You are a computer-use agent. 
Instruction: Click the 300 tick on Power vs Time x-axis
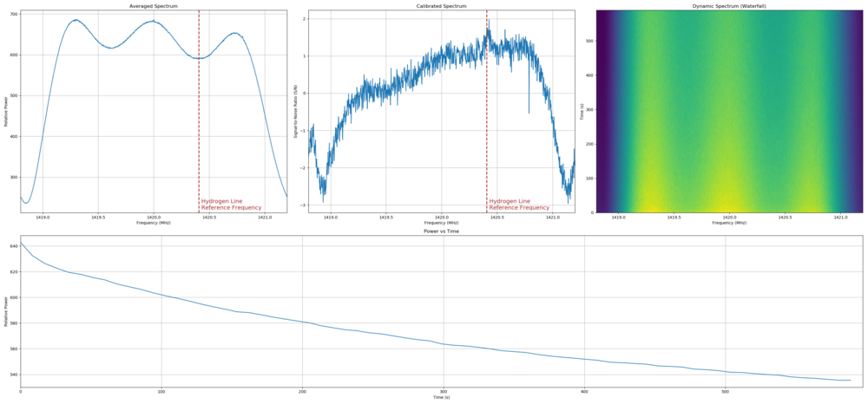[x=444, y=391]
